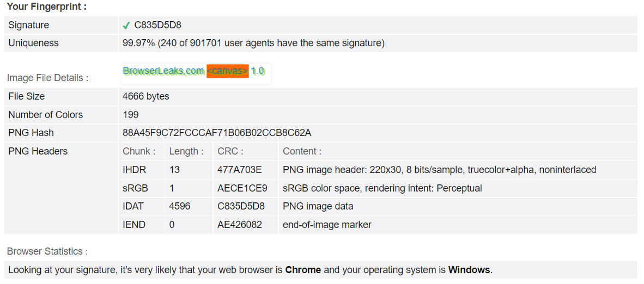The width and height of the screenshot is (644, 284).
Task: Click the File Size 4666 bytes value
Action: point(146,96)
